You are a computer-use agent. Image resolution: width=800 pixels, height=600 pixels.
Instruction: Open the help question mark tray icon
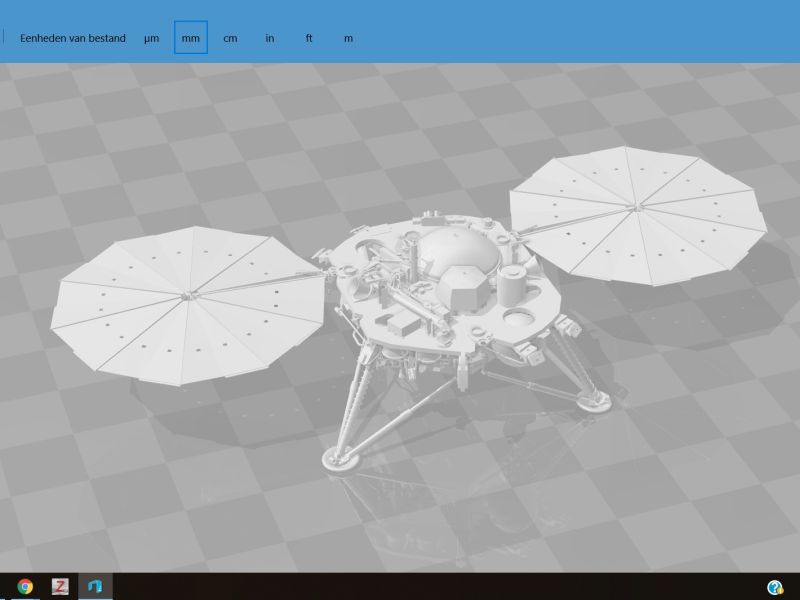tap(775, 587)
